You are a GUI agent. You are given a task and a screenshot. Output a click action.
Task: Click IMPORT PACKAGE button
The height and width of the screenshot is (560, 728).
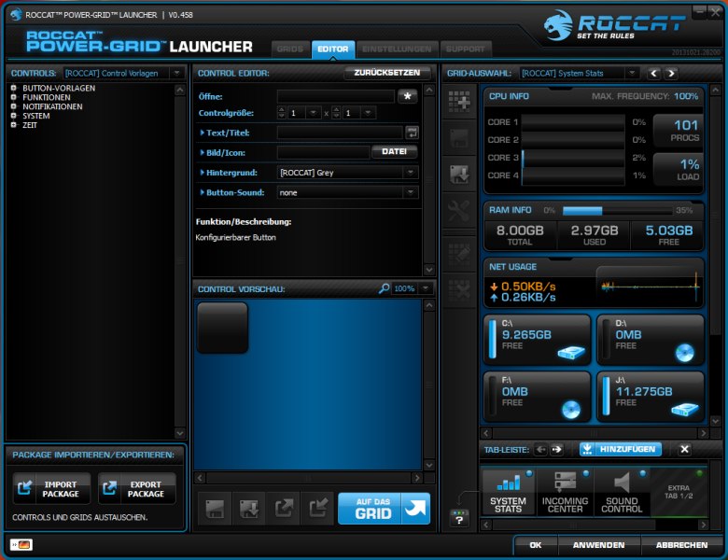(51, 488)
